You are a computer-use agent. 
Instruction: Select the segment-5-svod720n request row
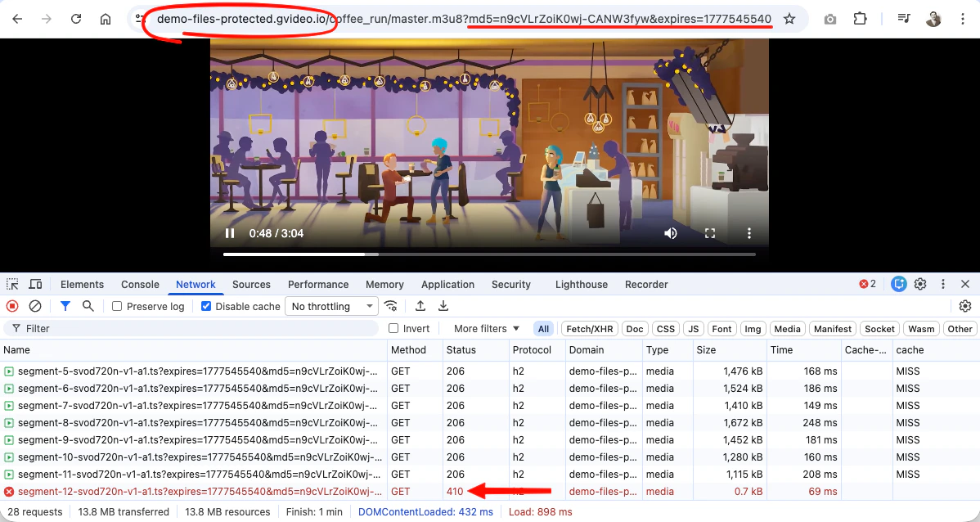pos(490,371)
